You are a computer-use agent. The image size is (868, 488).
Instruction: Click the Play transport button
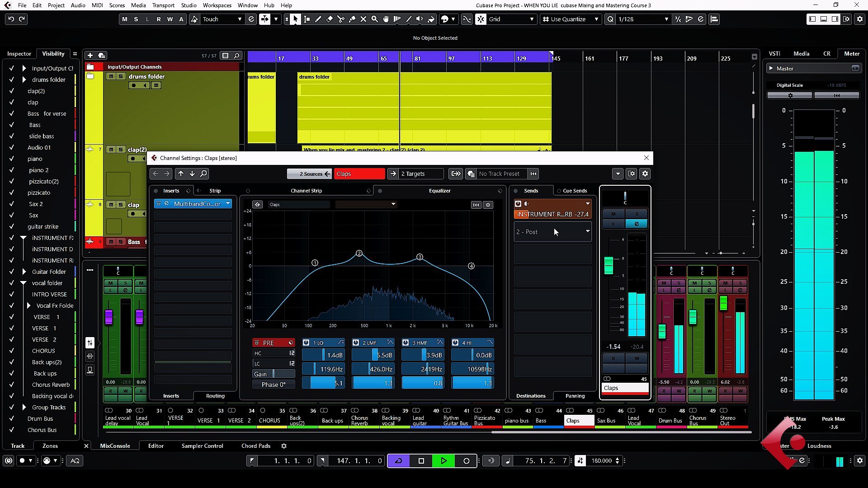click(443, 460)
